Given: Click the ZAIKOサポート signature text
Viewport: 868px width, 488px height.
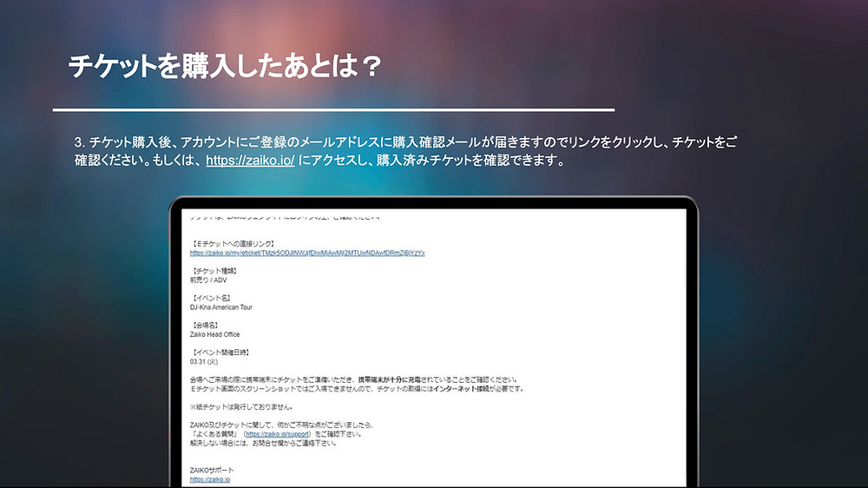Looking at the screenshot, I should point(212,471).
